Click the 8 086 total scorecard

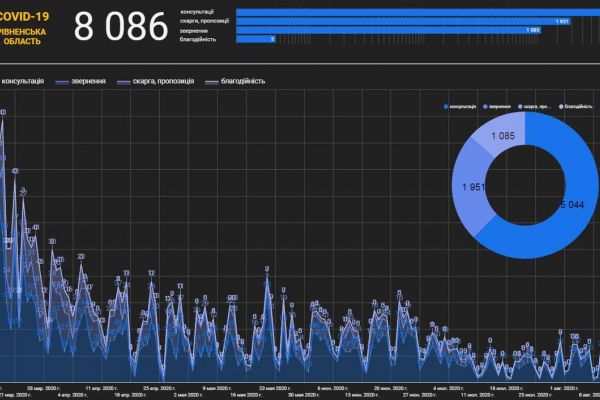(x=121, y=27)
